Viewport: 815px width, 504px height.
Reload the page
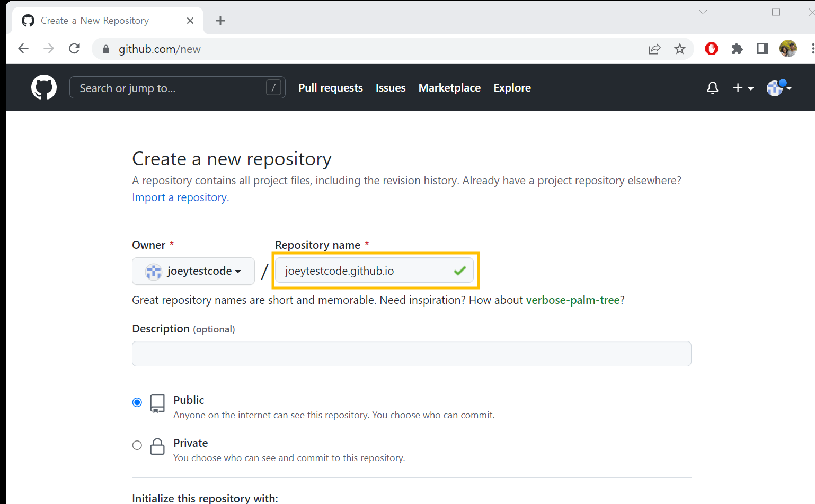(x=75, y=49)
